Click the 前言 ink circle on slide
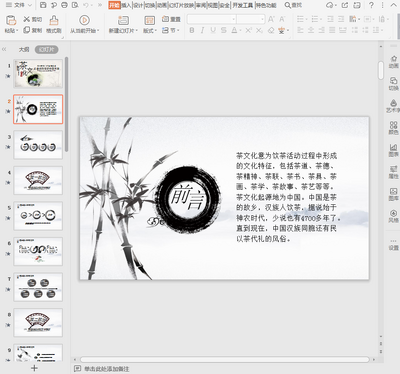This screenshot has height=374, width=400. point(187,199)
